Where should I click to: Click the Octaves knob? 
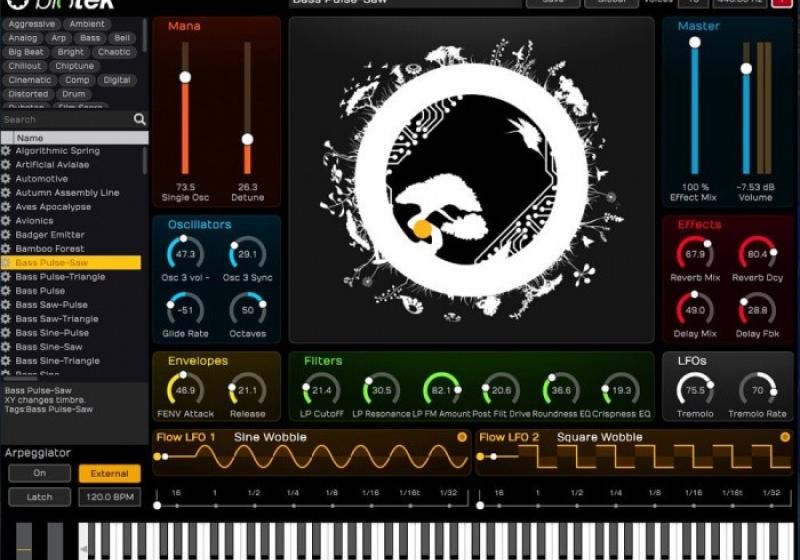pos(247,310)
